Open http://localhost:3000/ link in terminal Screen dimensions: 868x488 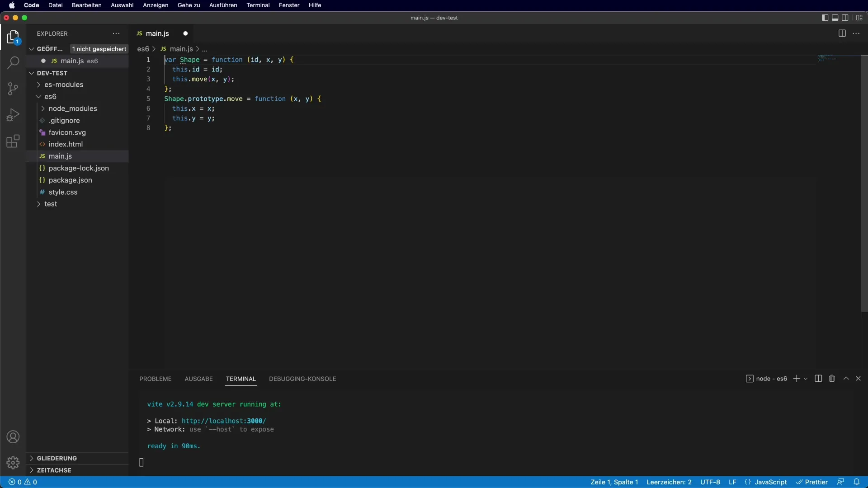224,421
